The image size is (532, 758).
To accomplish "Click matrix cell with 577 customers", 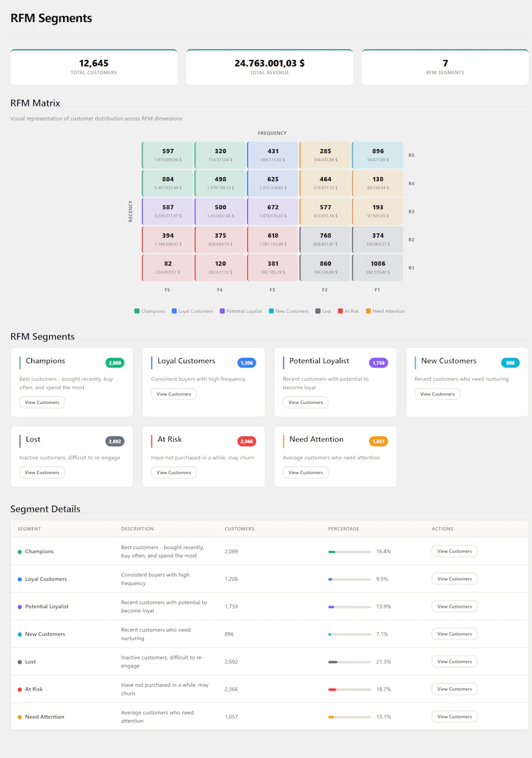I will tap(325, 211).
